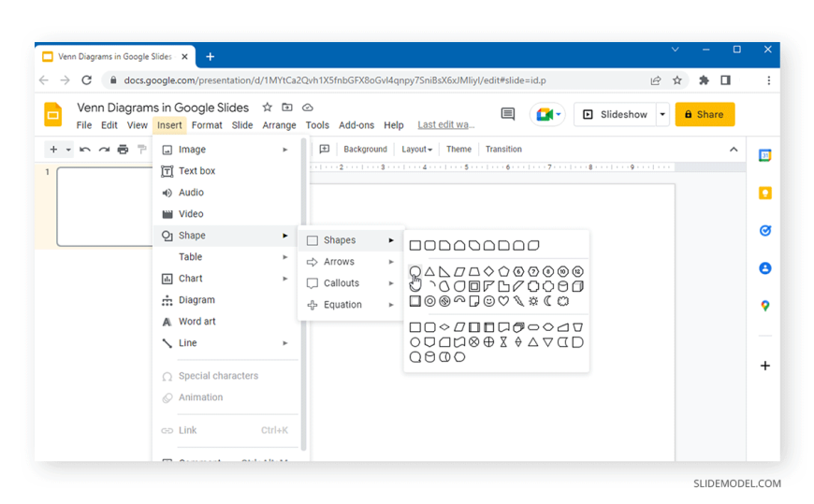The image size is (814, 504).
Task: Expand the Slideshow dropdown arrow
Action: (x=662, y=114)
